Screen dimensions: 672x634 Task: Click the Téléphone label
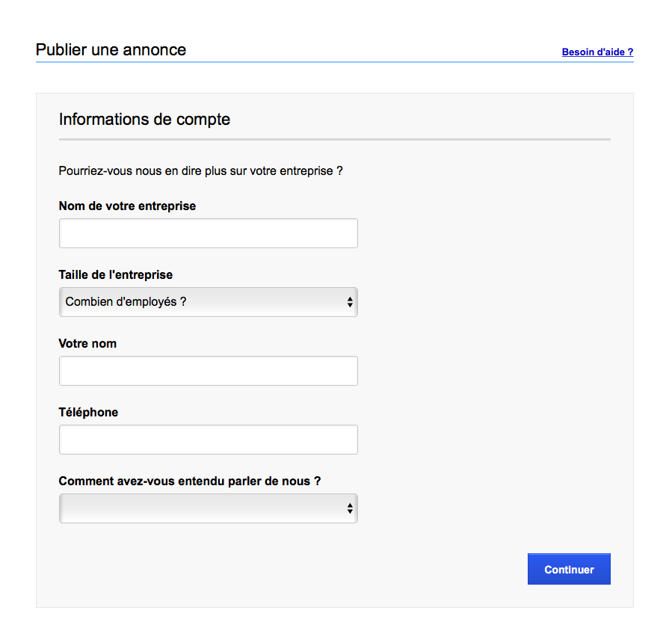(x=88, y=413)
